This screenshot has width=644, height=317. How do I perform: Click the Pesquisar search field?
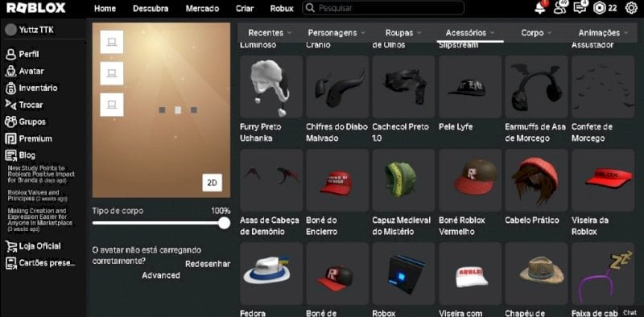click(x=383, y=8)
